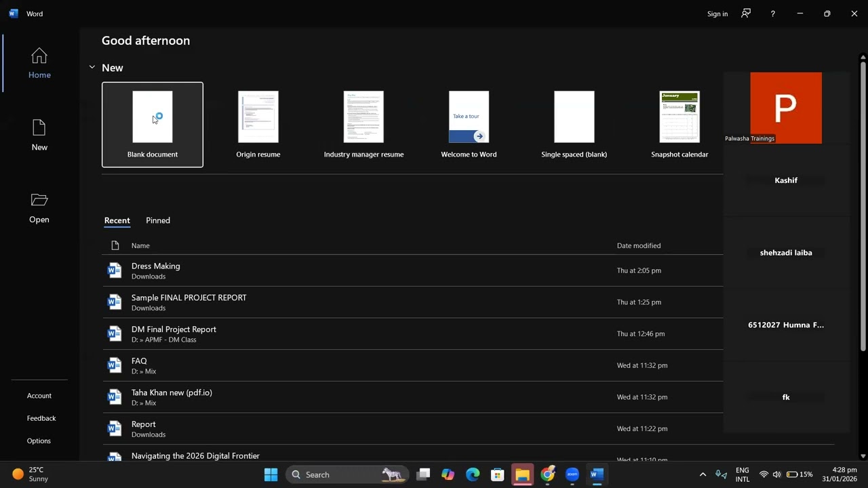
Task: Click the volume speaker tray icon
Action: 776,474
